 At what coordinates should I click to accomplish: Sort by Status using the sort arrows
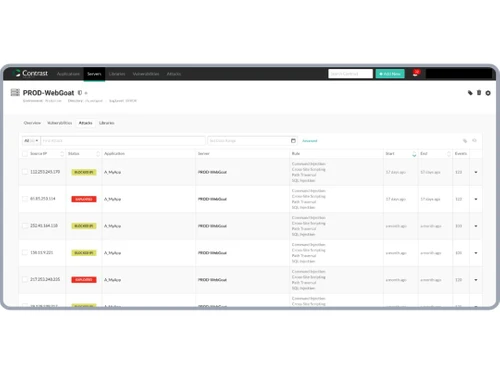coord(98,154)
